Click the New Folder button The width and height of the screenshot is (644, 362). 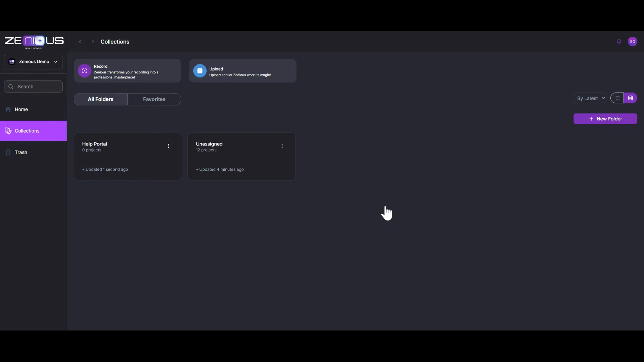[606, 119]
